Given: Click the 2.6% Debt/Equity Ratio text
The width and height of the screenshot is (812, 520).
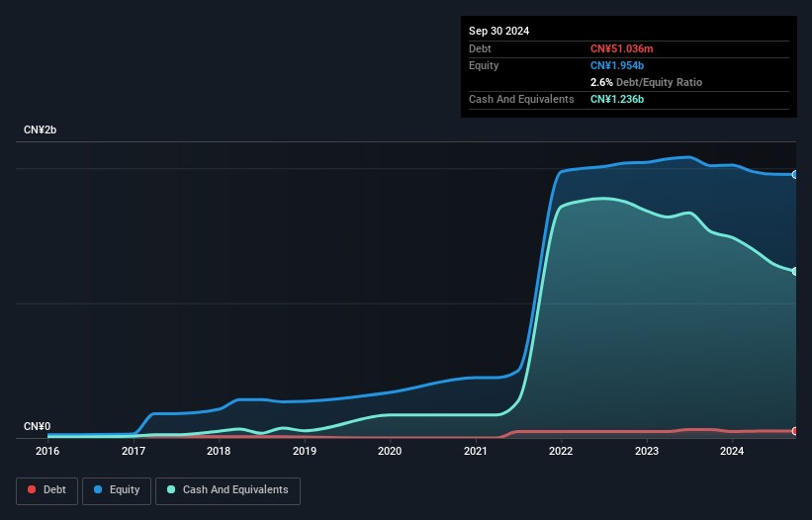Looking at the screenshot, I should 646,82.
